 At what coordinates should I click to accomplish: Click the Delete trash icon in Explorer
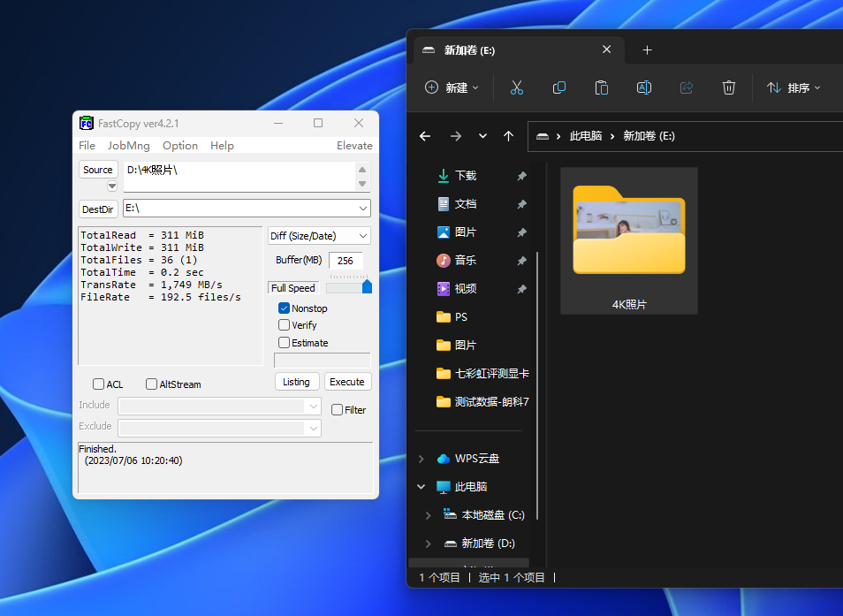(x=728, y=87)
